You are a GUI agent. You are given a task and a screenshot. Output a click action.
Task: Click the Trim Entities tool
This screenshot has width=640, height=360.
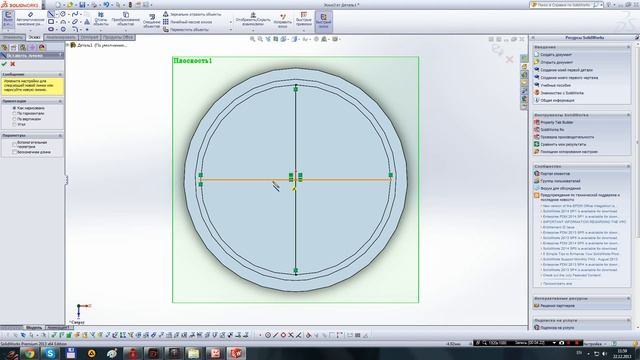(101, 19)
